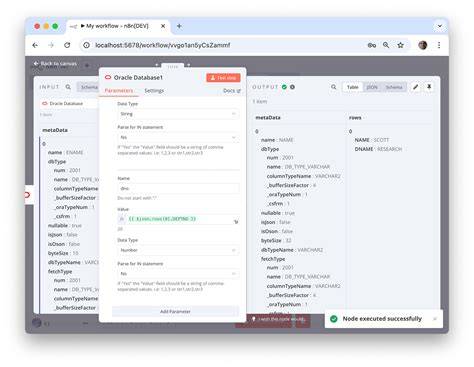Open expression editor icon beside Value field

(x=236, y=222)
